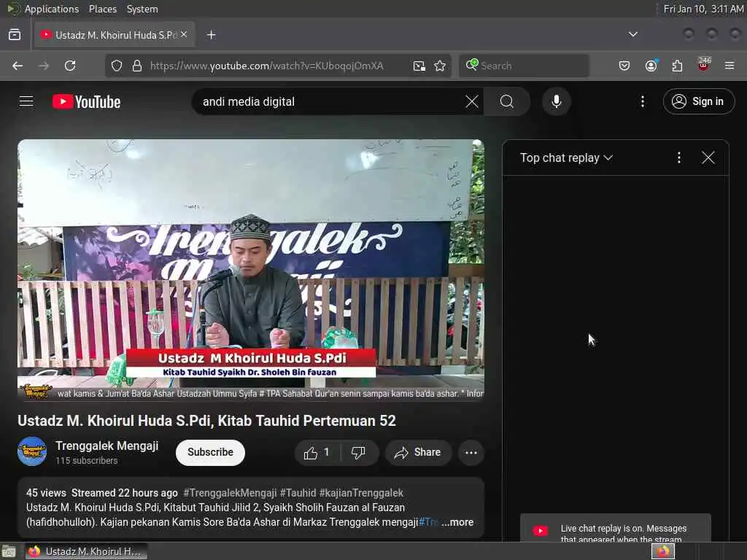Viewport: 747px width, 560px height.
Task: Open the Pocket save icon
Action: [624, 66]
